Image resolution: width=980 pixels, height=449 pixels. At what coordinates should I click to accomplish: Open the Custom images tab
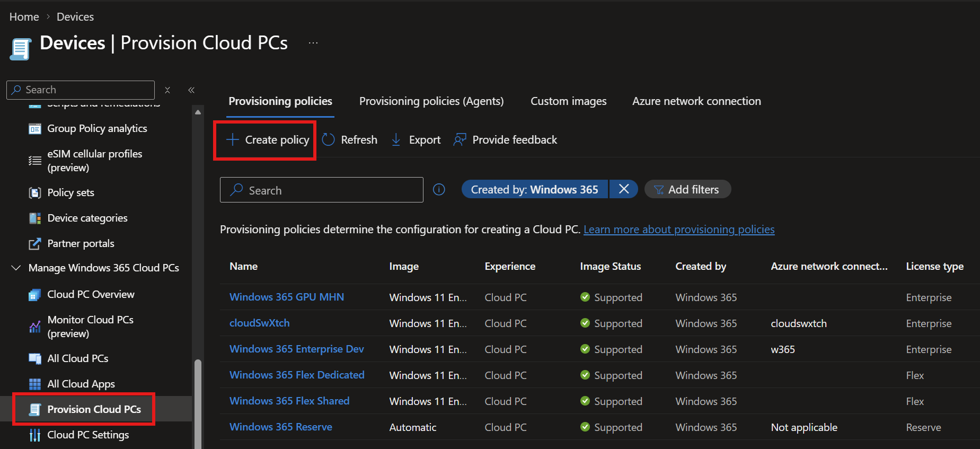[569, 101]
